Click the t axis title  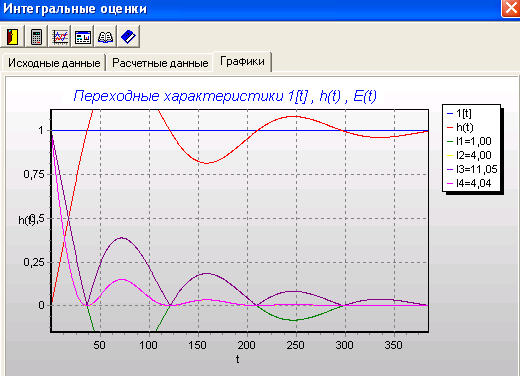(x=237, y=359)
